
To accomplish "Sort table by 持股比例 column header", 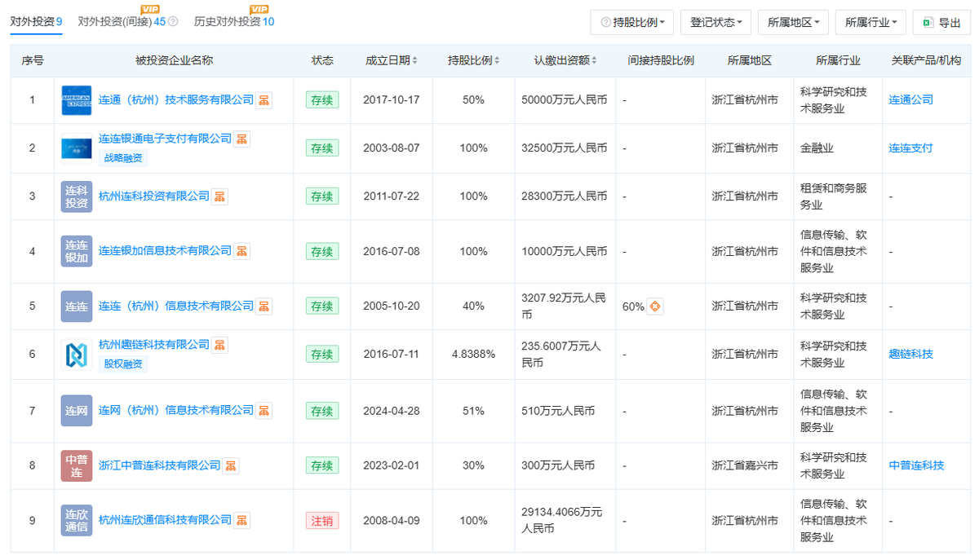I will point(473,61).
